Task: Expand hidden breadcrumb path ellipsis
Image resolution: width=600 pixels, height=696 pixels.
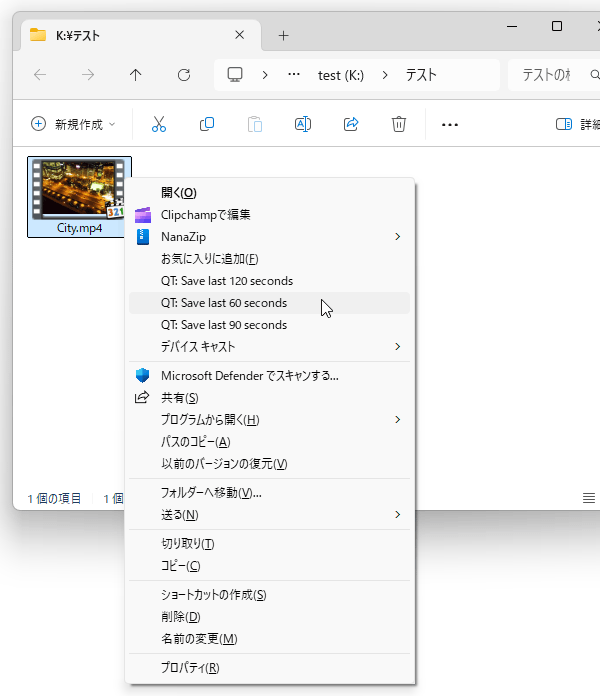Action: point(294,75)
